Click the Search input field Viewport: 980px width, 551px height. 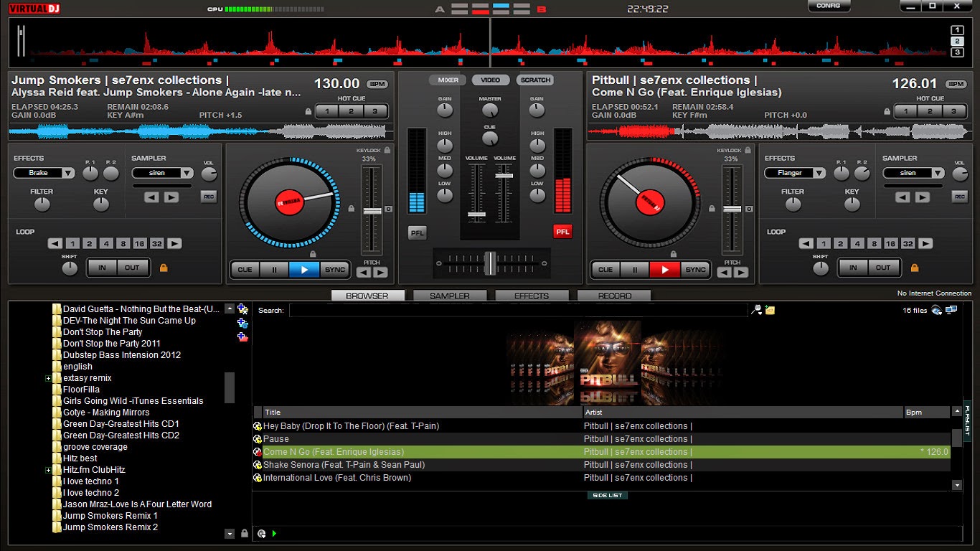click(x=518, y=310)
